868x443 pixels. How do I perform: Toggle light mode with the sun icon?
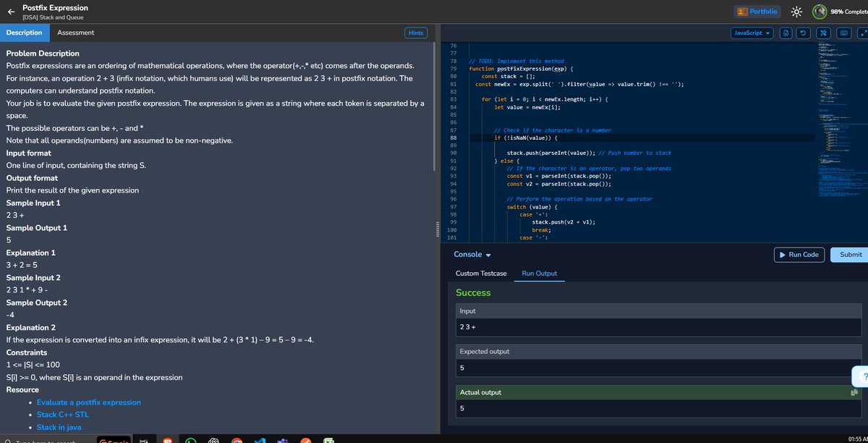[796, 12]
